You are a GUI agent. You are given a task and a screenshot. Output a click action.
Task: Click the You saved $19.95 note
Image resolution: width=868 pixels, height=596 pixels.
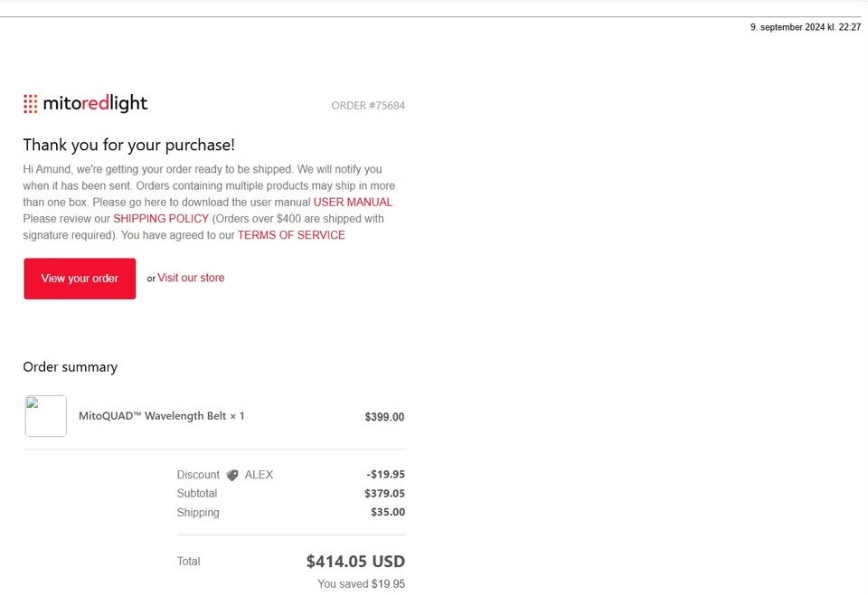361,584
